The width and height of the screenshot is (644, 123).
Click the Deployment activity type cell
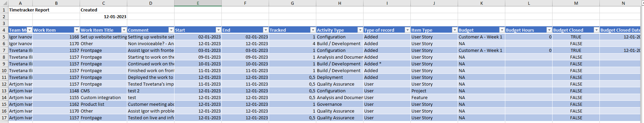click(340, 77)
